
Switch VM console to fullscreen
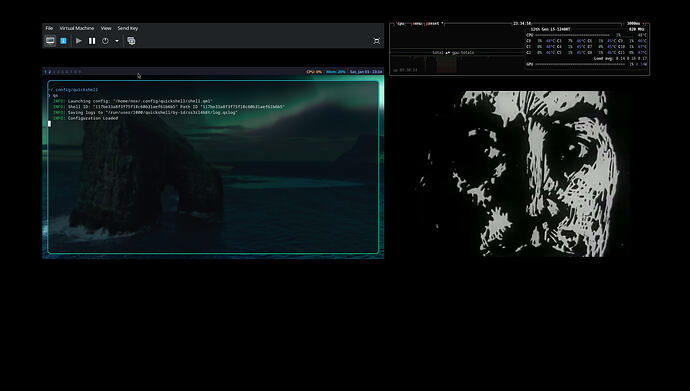(x=377, y=41)
